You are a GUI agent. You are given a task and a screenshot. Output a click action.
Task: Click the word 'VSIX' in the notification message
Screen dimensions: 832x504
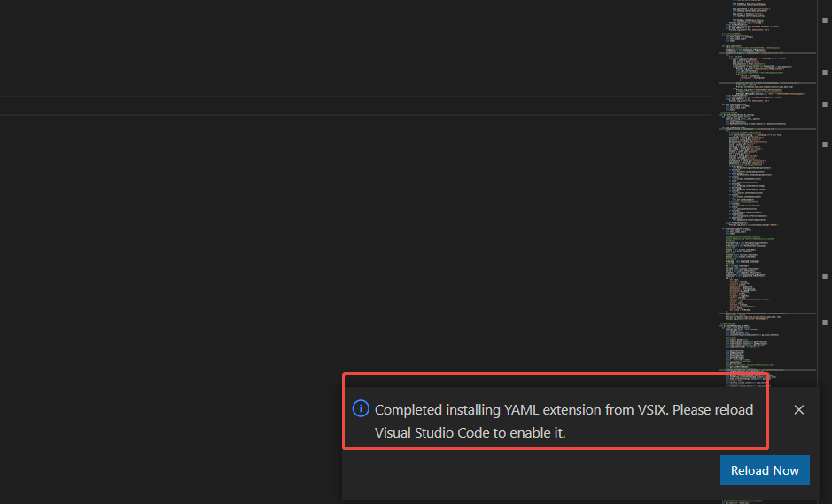[x=653, y=410]
